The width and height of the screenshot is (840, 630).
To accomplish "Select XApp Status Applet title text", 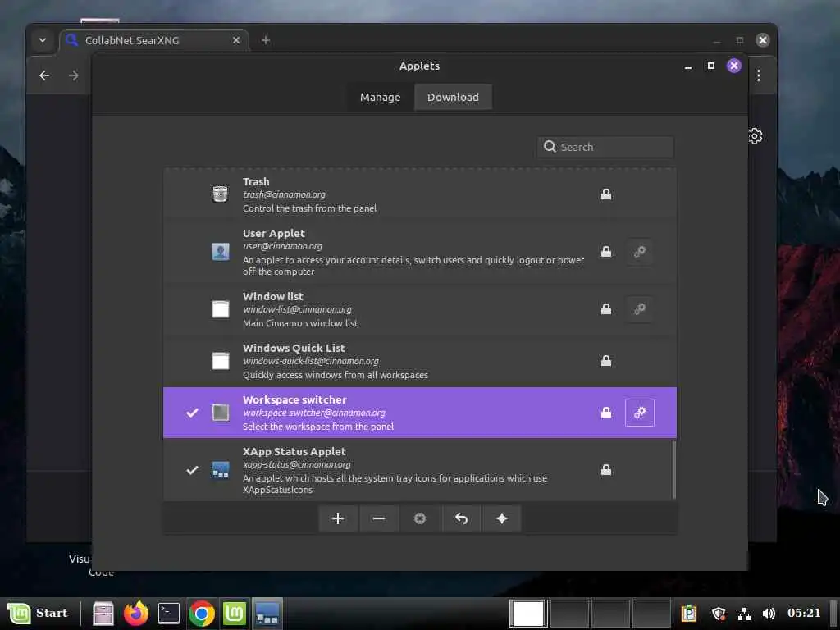I will [294, 452].
